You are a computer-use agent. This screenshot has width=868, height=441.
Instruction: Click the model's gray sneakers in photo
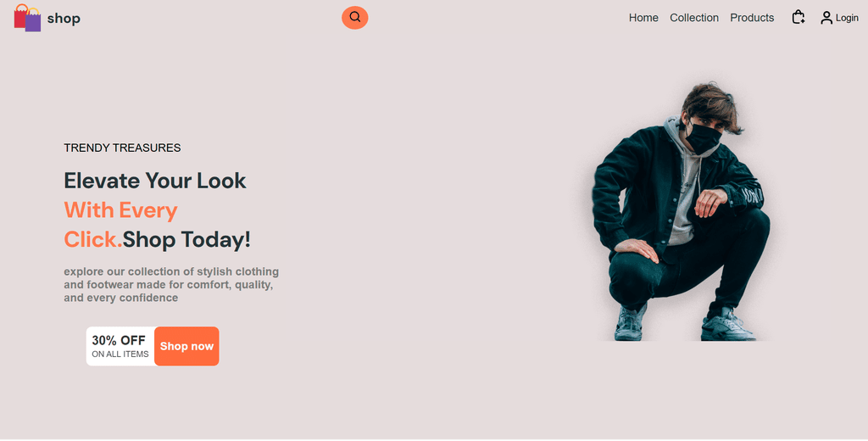pos(685,324)
